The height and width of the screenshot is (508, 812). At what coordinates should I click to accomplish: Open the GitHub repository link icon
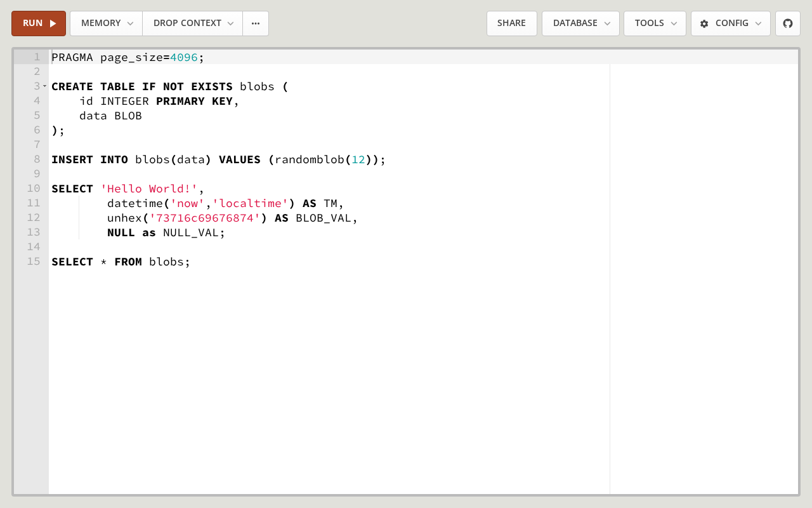(788, 23)
